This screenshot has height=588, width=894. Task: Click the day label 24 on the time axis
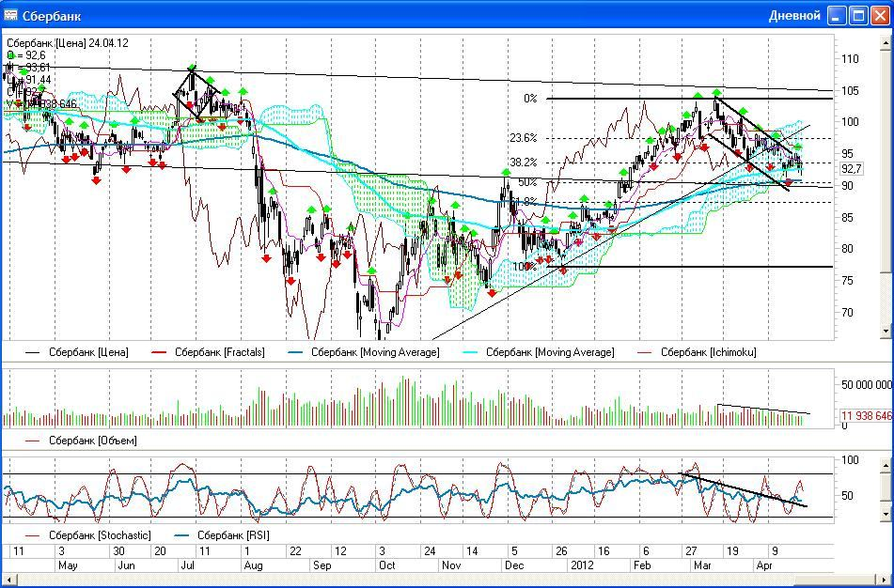[x=430, y=551]
